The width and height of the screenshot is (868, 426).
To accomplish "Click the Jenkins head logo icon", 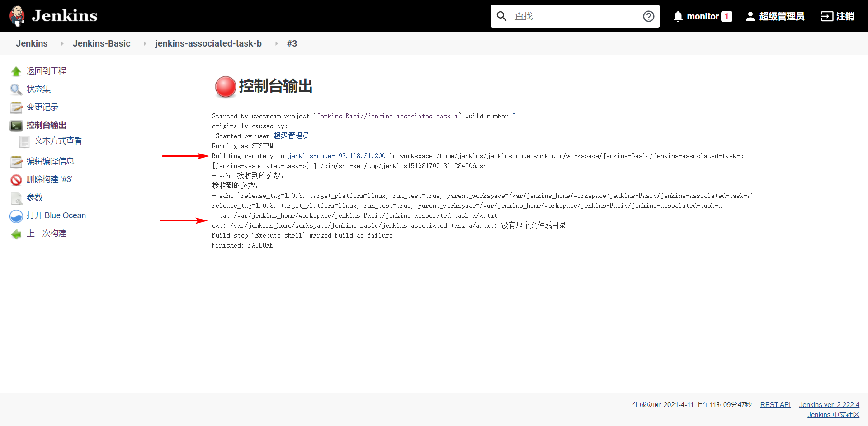I will point(17,15).
